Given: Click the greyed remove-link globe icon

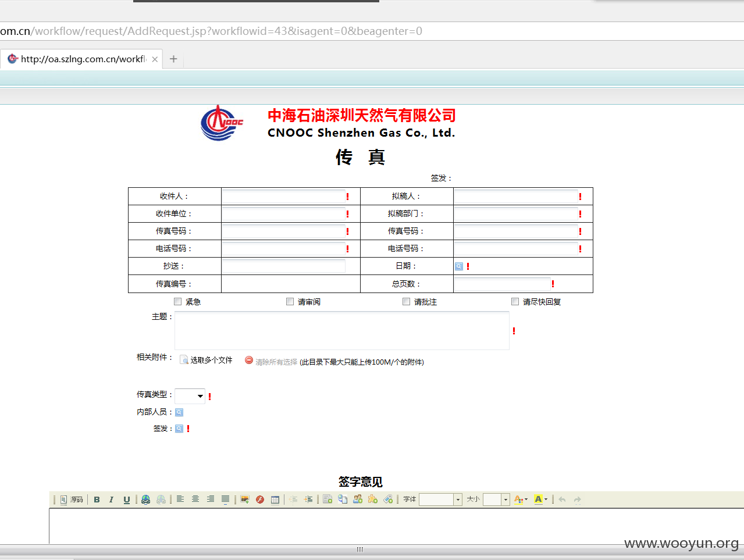Looking at the screenshot, I should click(x=161, y=500).
